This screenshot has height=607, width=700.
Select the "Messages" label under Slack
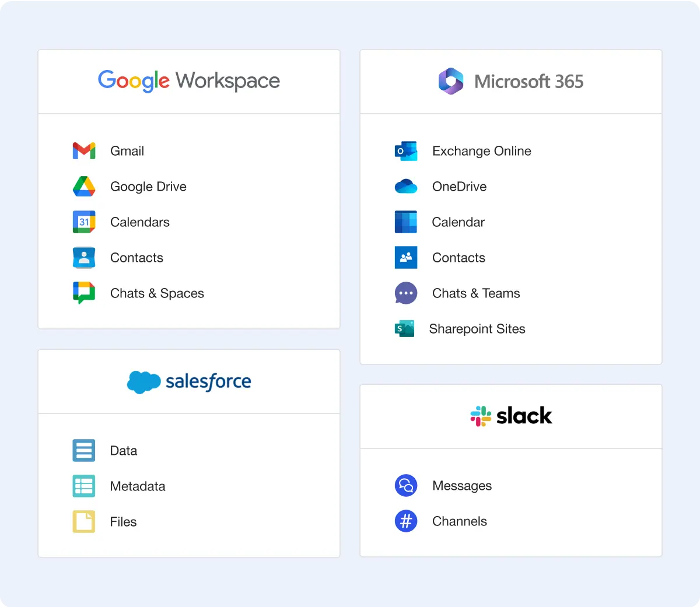(x=462, y=486)
